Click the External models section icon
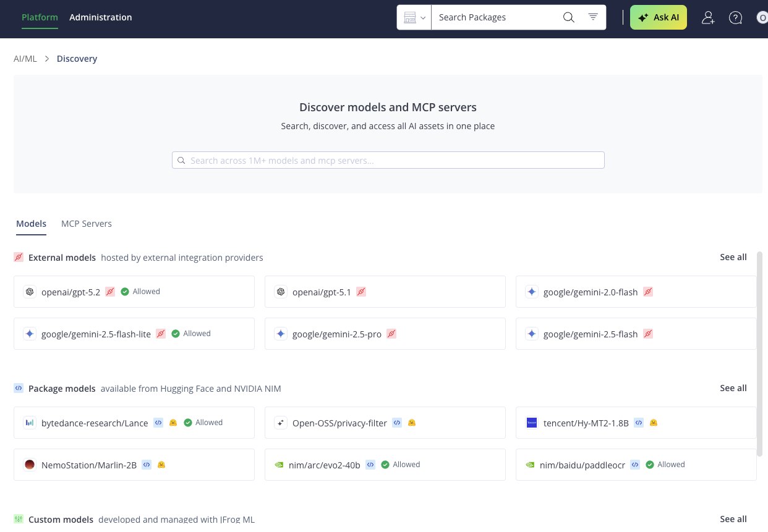The height and width of the screenshot is (532, 768). tap(19, 257)
